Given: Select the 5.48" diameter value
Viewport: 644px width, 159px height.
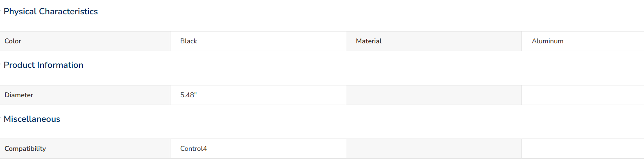Looking at the screenshot, I should (258, 95).
